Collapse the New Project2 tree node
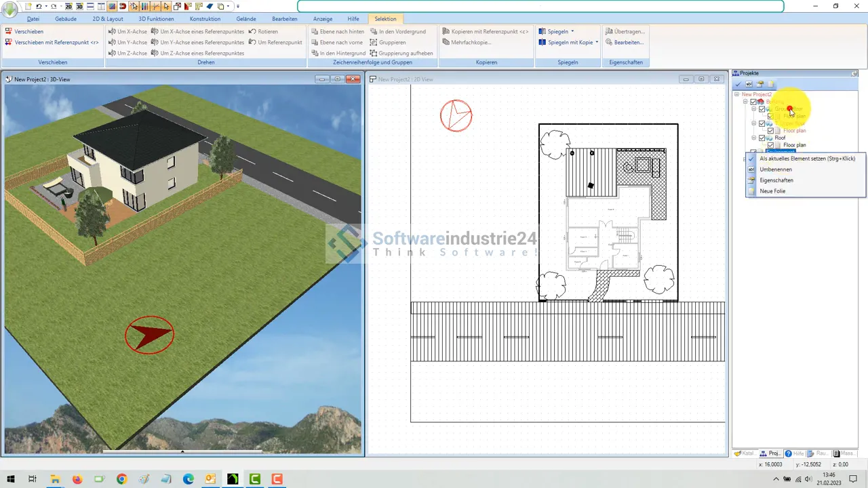Viewport: 868px width, 488px height. (x=737, y=94)
